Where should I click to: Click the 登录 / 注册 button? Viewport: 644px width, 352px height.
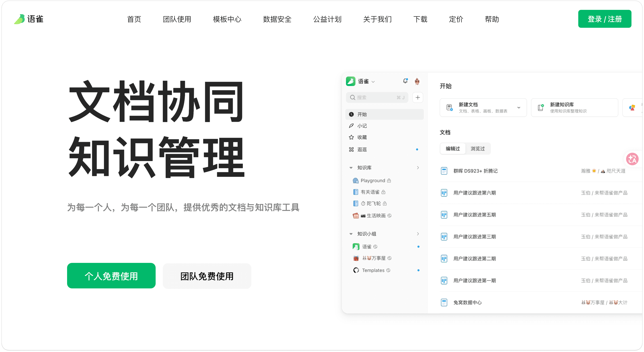(x=604, y=19)
